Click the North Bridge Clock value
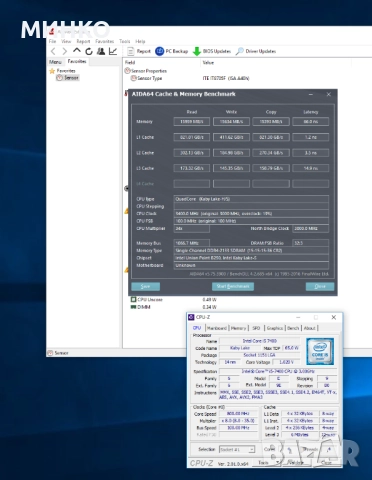The height and width of the screenshot is (480, 372). [x=311, y=229]
